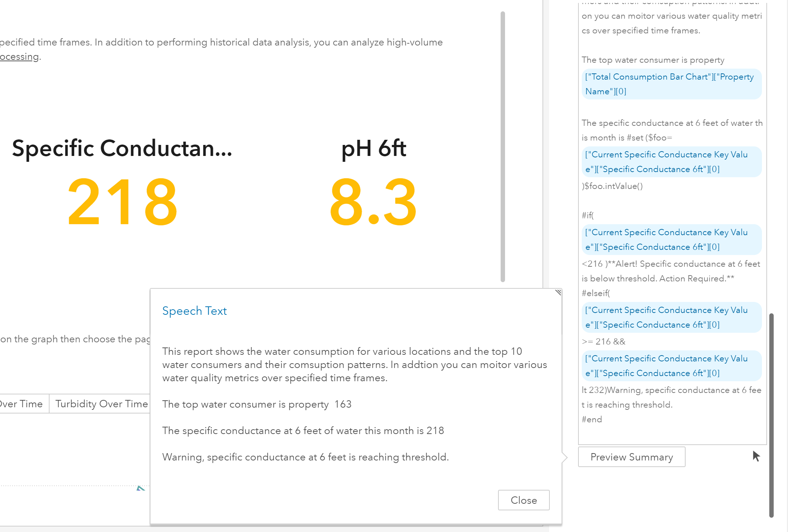Open the underlined 'ocessing' hyperlink
The width and height of the screenshot is (788, 532).
pos(19,57)
